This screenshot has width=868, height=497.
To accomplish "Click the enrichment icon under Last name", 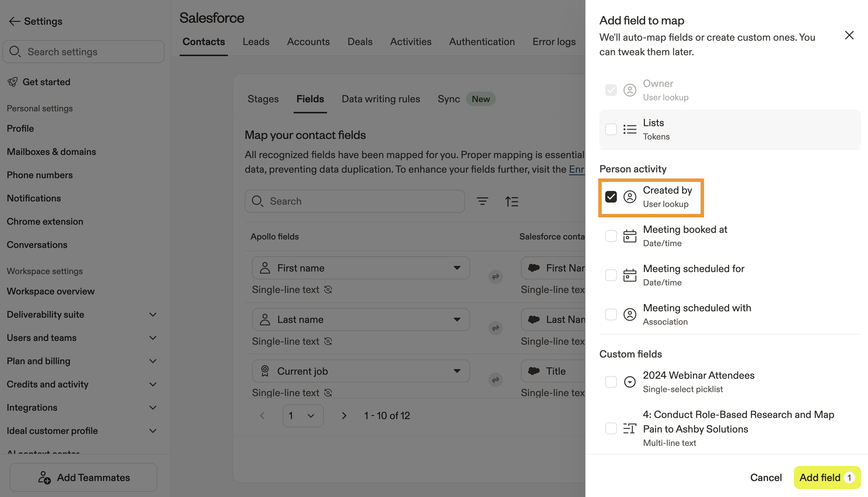I will [x=328, y=341].
